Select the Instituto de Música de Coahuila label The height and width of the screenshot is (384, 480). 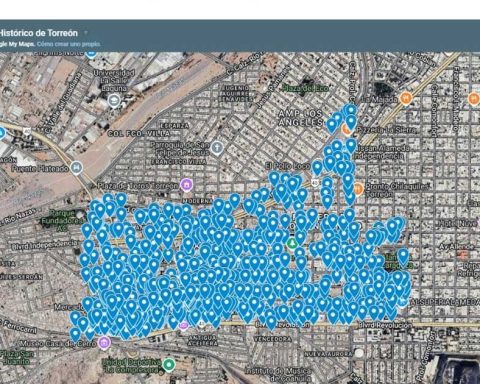pos(278,374)
